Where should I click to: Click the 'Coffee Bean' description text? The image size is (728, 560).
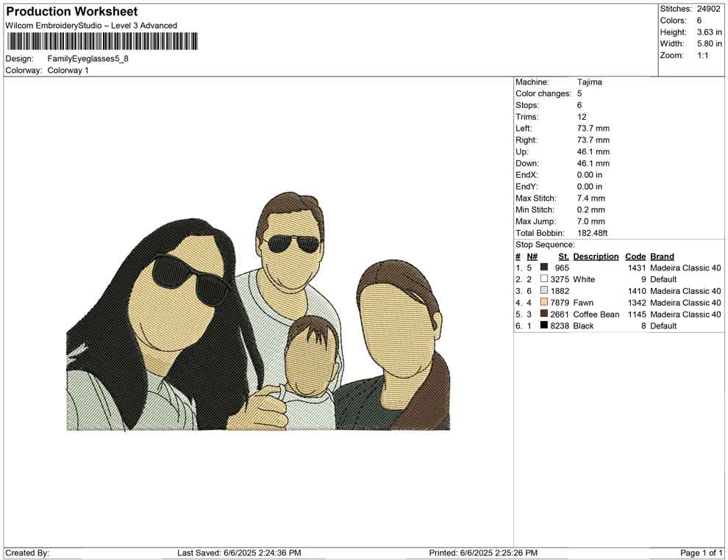pyautogui.click(x=596, y=314)
